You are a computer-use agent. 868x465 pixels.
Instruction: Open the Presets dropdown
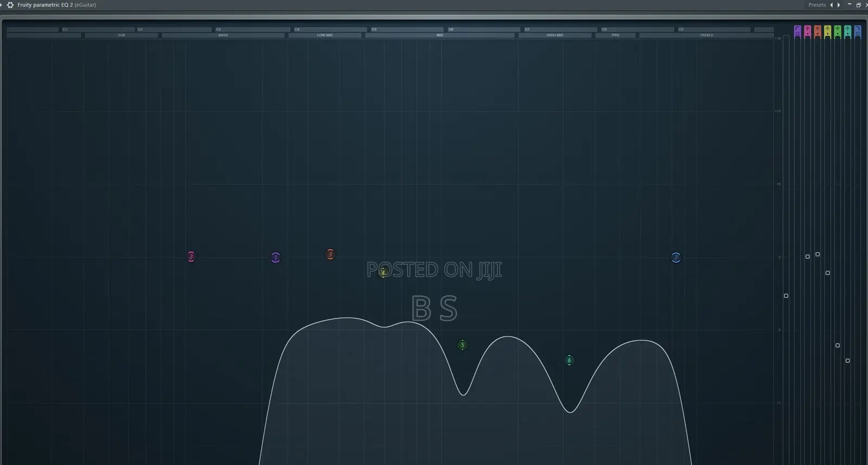tap(817, 5)
